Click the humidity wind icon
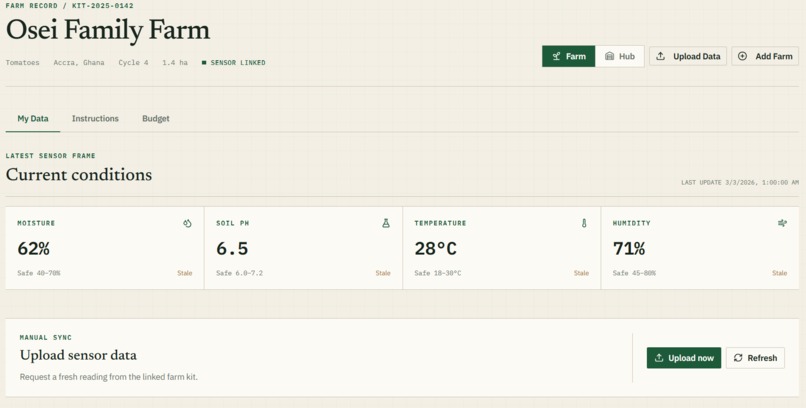The image size is (806, 408). pyautogui.click(x=782, y=223)
